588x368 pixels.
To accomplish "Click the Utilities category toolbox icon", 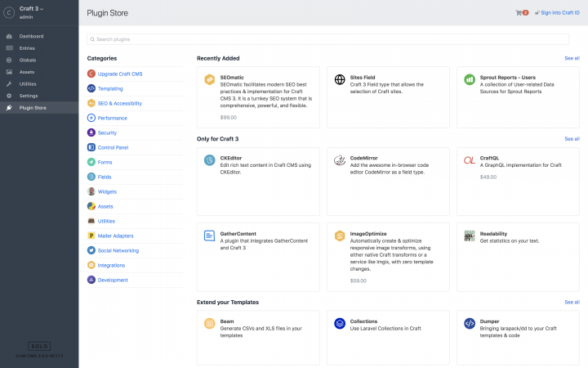I will pos(91,221).
